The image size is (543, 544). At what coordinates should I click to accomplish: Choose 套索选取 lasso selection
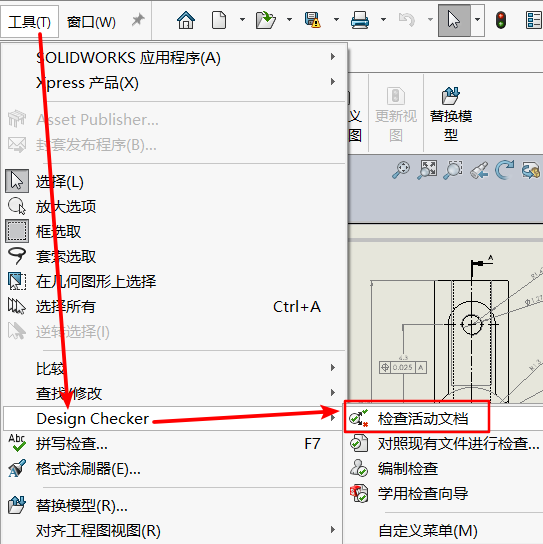[174, 256]
